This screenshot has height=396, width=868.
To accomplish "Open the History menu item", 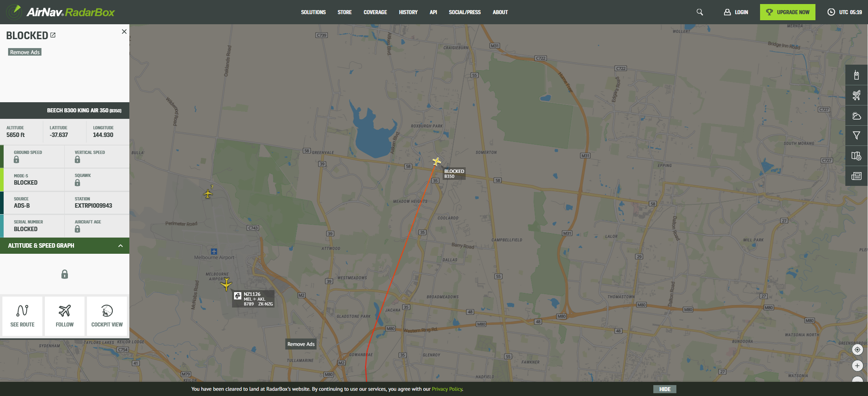I will (x=408, y=12).
